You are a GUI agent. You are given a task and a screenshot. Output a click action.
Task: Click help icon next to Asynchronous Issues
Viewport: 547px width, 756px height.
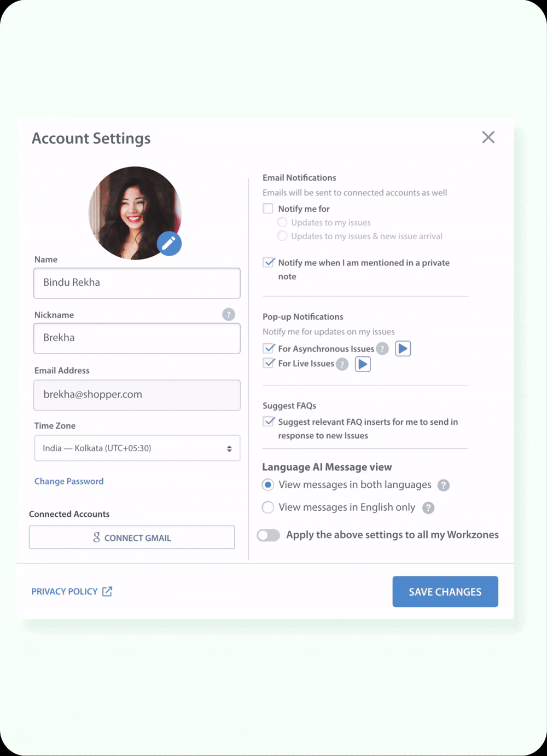[382, 349]
